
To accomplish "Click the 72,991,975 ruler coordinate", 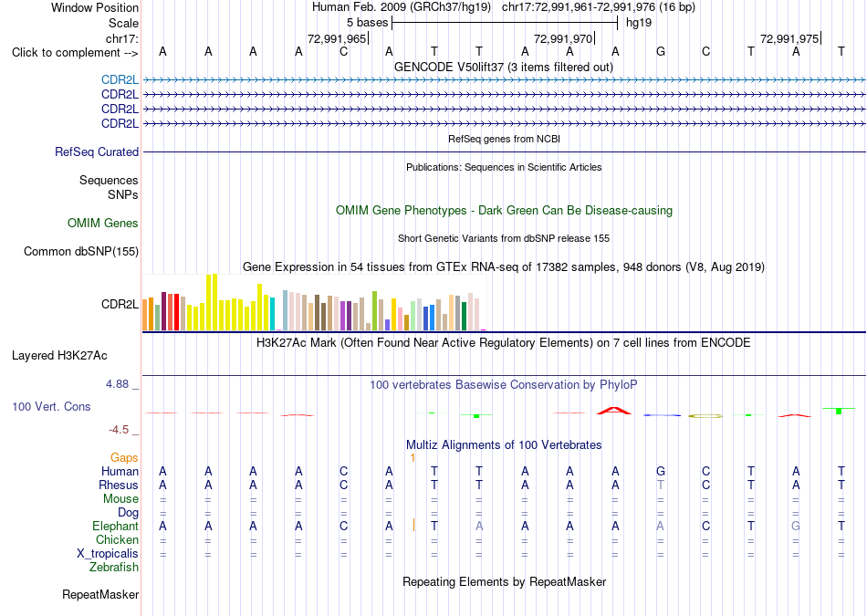I will pos(789,38).
